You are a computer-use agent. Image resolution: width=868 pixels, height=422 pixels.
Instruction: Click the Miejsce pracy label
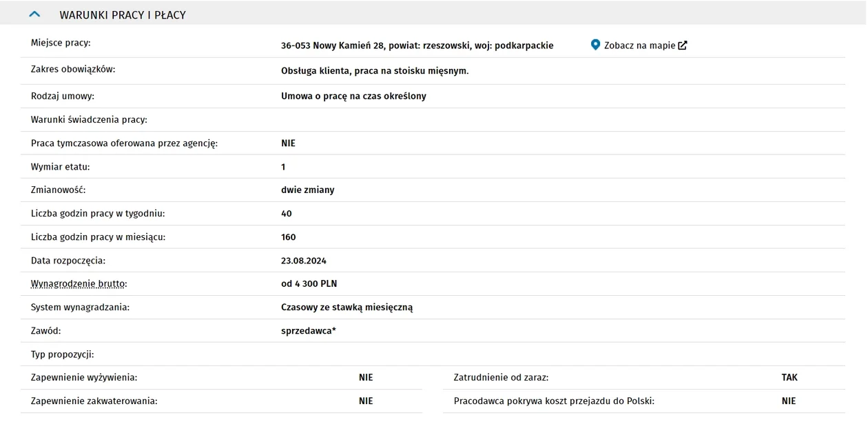pos(61,43)
